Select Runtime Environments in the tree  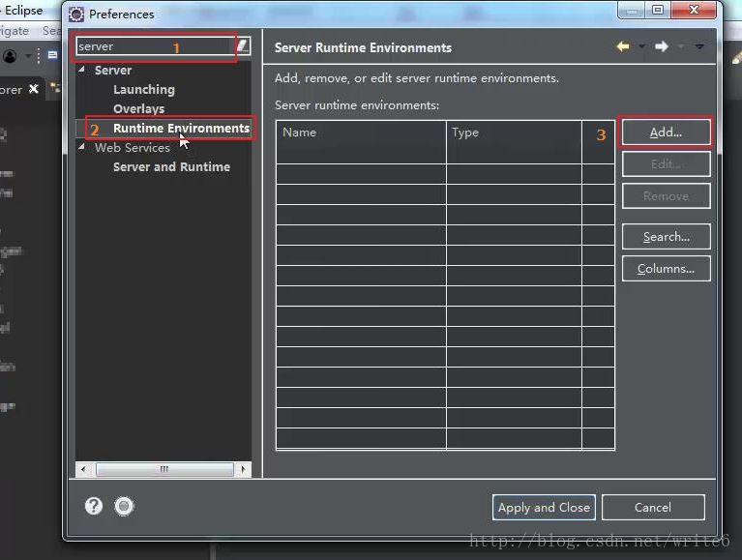(x=181, y=128)
